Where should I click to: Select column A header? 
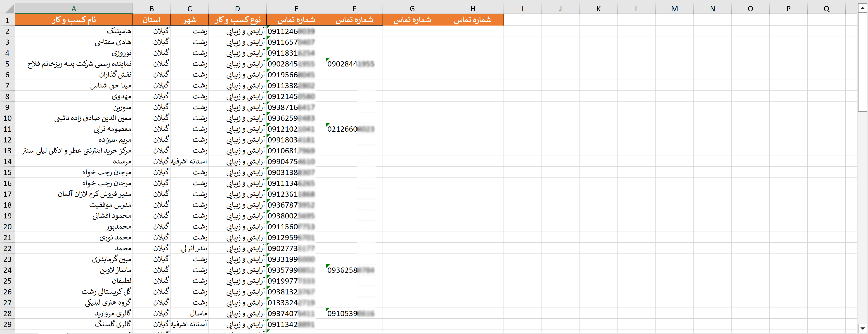pyautogui.click(x=74, y=9)
